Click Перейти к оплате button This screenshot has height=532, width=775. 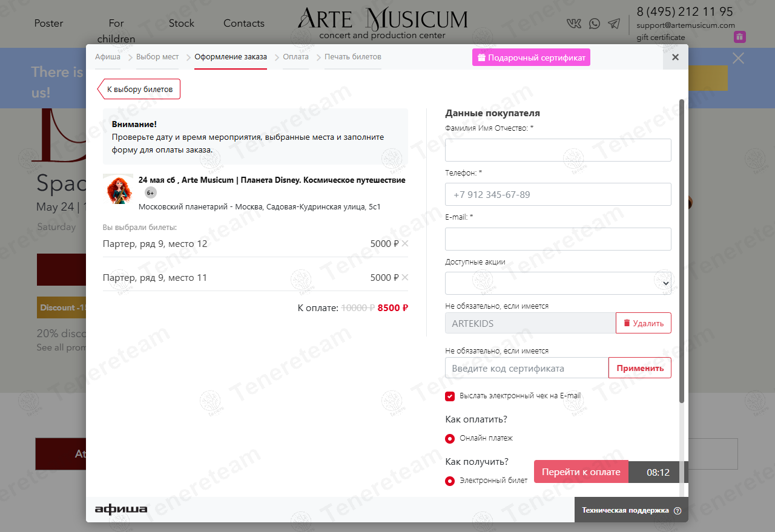pos(581,472)
